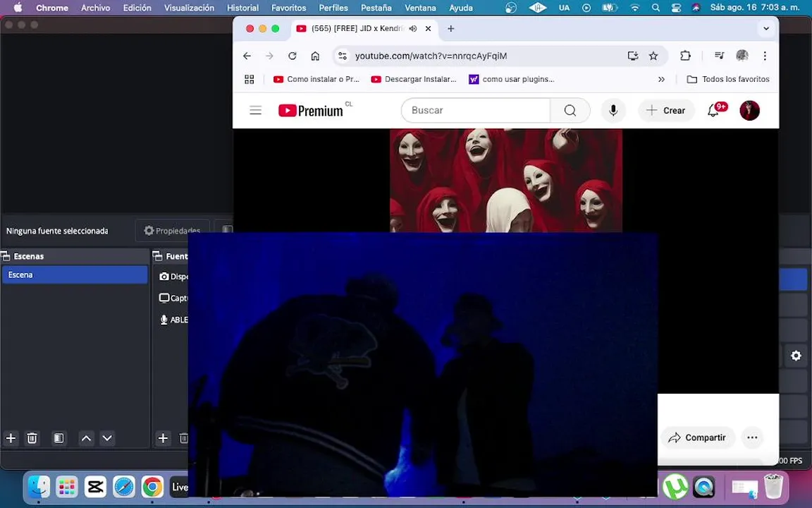Open Propiedades button in OBS
The height and width of the screenshot is (508, 812).
172,231
